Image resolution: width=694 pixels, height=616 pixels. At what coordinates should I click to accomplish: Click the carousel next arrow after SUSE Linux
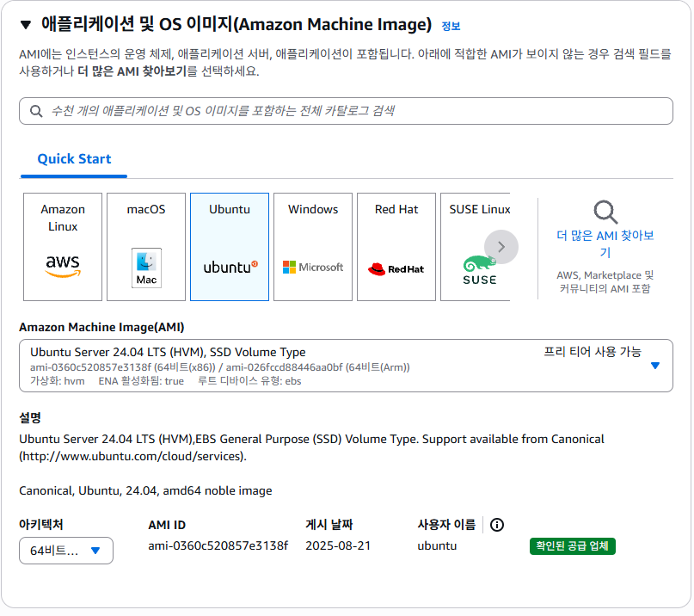[501, 247]
